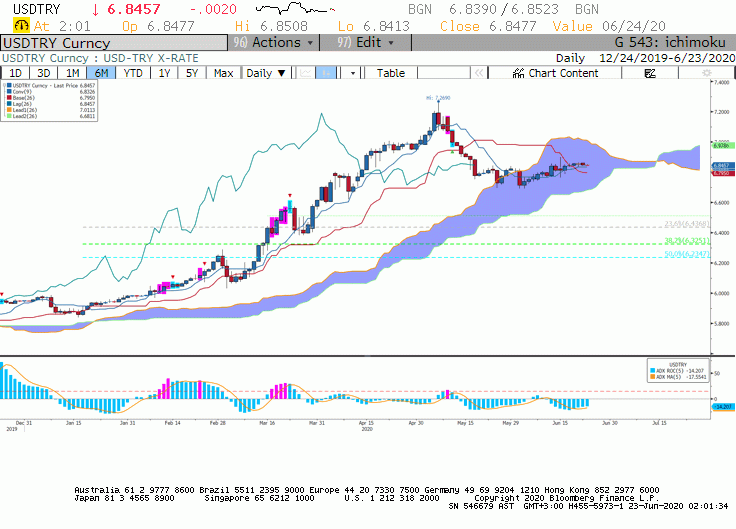Image resolution: width=736 pixels, height=529 pixels.
Task: Click the USDTRY Curncy security input field
Action: (x=114, y=43)
